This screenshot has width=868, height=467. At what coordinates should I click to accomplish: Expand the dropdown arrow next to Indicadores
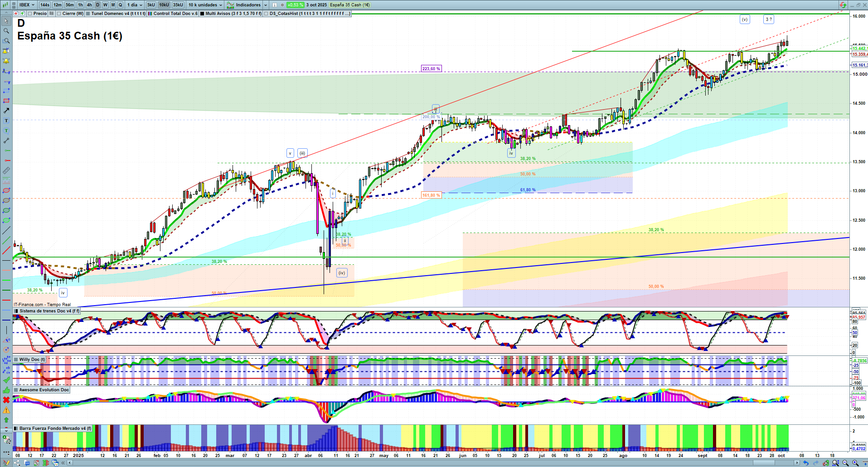pos(266,5)
